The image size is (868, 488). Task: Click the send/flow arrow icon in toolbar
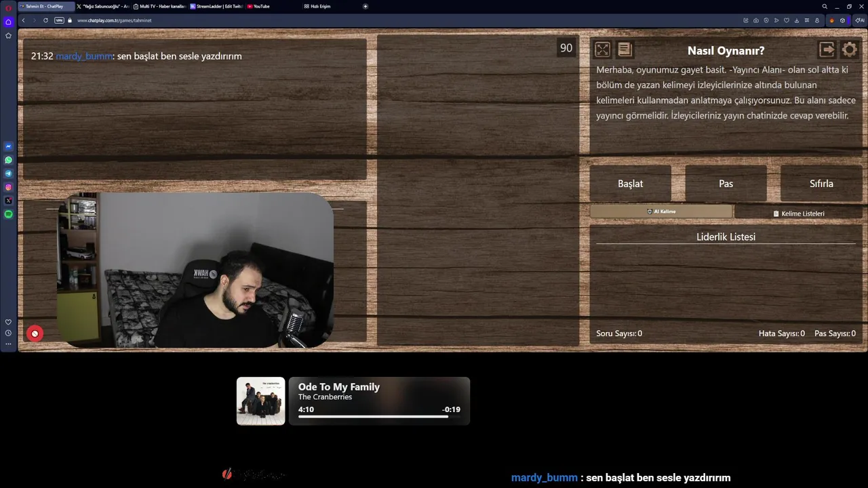click(776, 20)
